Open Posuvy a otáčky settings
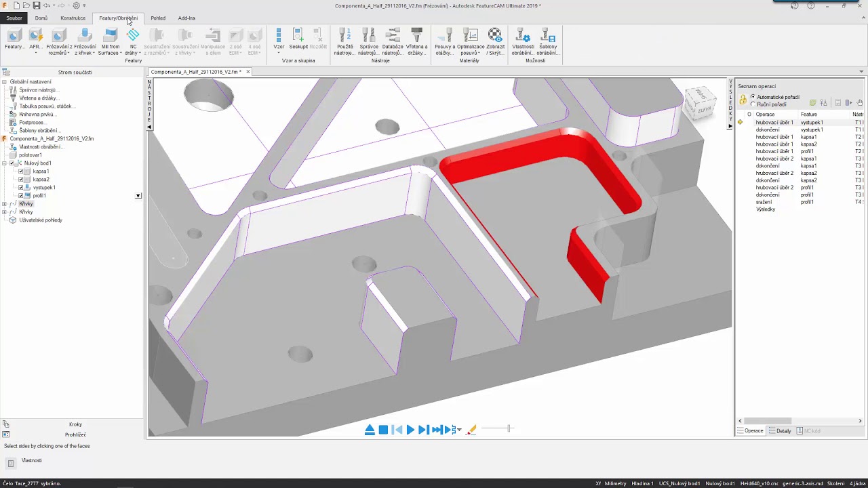The height and width of the screenshot is (488, 868). 445,41
